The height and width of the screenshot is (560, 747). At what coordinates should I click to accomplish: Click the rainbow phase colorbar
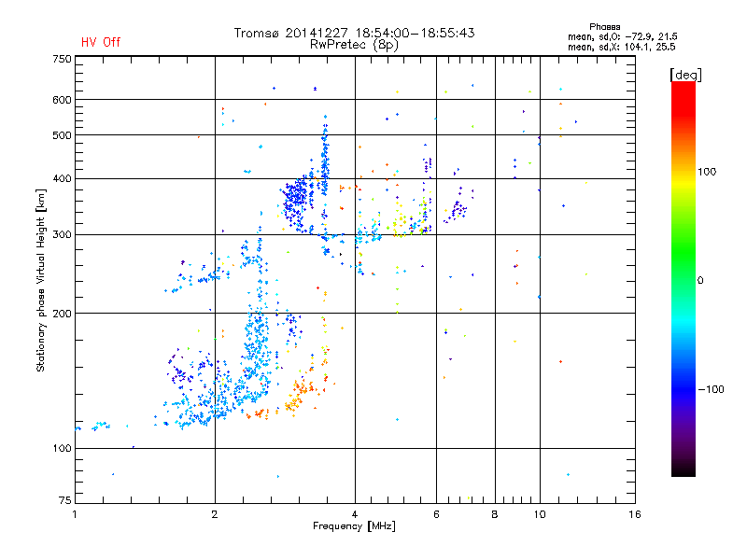684,278
